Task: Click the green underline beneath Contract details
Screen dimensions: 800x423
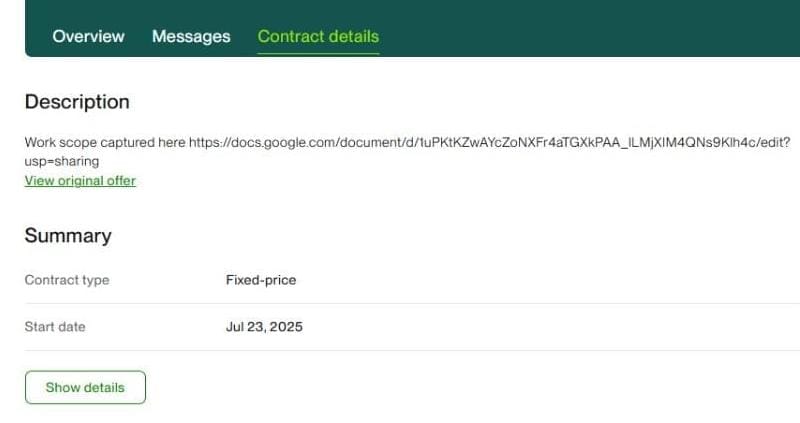Action: click(318, 52)
